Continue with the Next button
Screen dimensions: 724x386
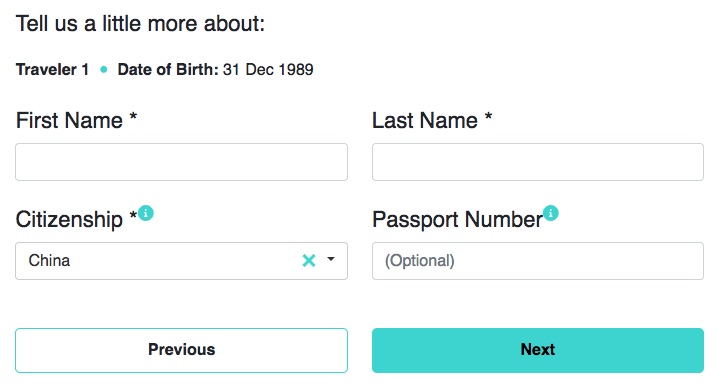pyautogui.click(x=538, y=350)
